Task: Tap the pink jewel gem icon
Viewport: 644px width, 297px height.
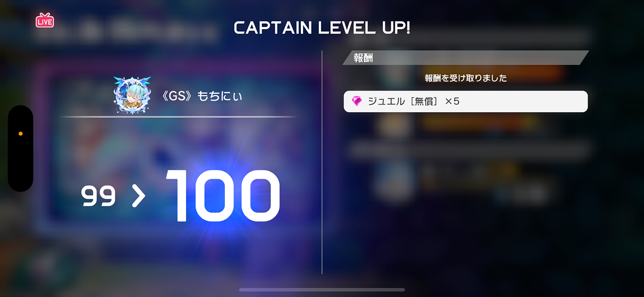Action: [357, 102]
